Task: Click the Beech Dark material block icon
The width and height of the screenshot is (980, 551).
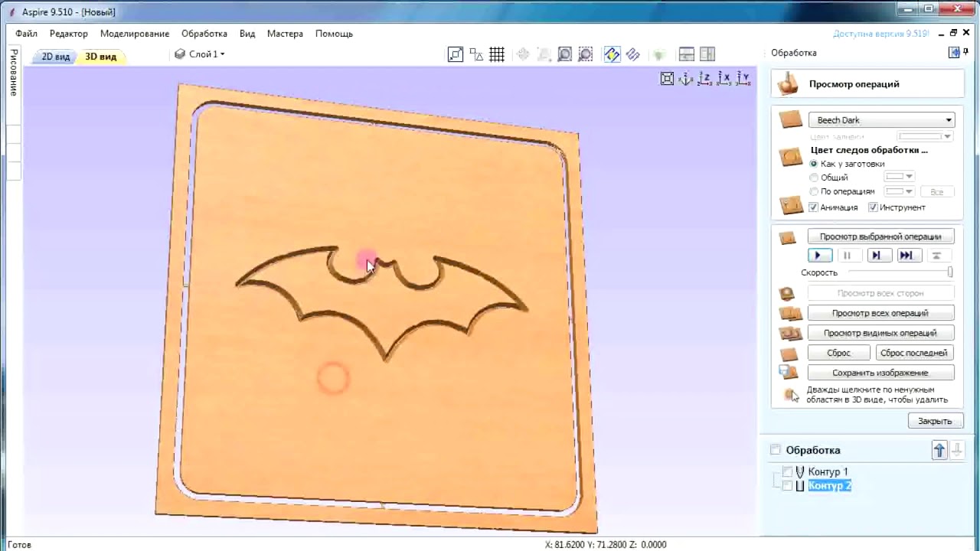Action: tap(790, 120)
